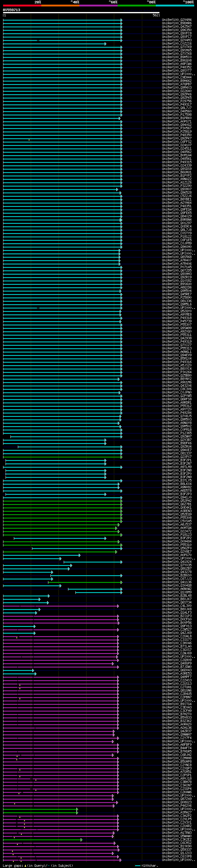Open the UniRef100_P12365 hit
Image resolution: width=197 pixels, height=868 pixels.
click(177, 433)
